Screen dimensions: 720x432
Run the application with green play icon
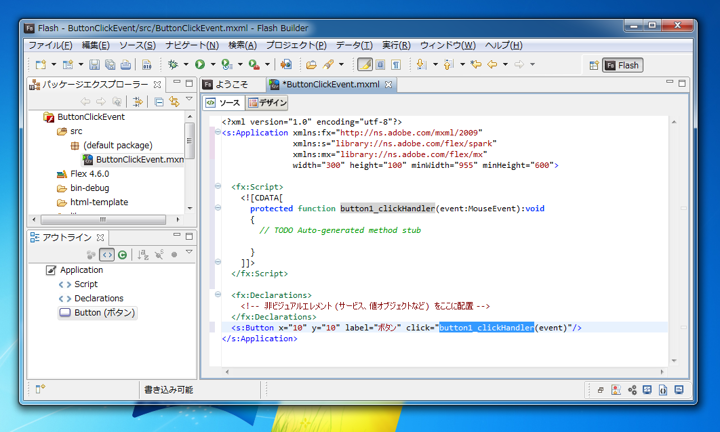tap(200, 65)
